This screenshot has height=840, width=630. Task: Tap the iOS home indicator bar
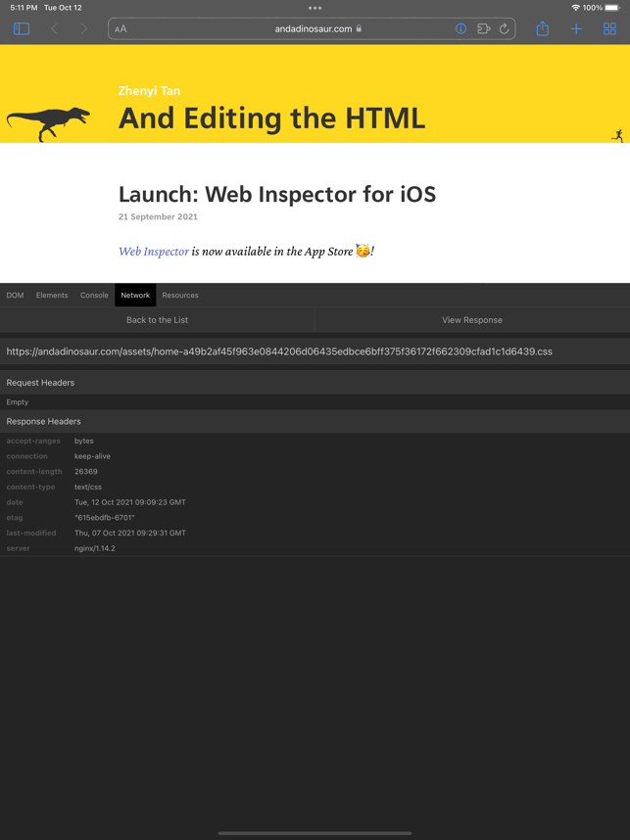[x=315, y=833]
